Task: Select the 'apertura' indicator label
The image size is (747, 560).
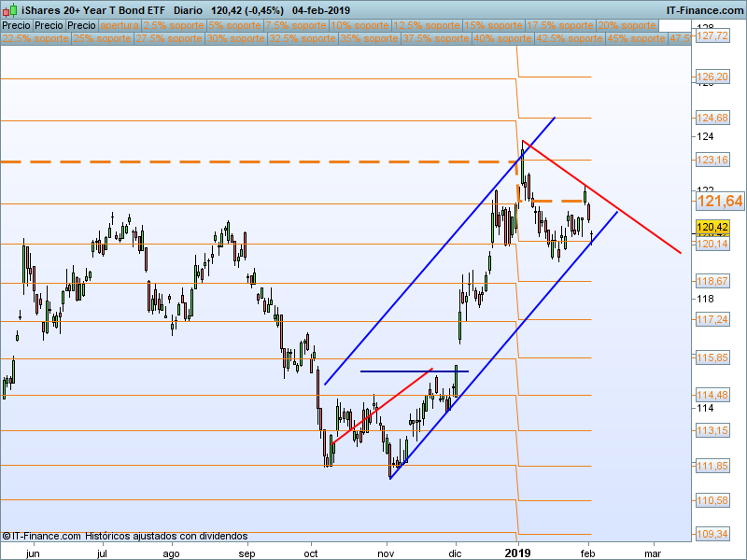Action: [120, 26]
